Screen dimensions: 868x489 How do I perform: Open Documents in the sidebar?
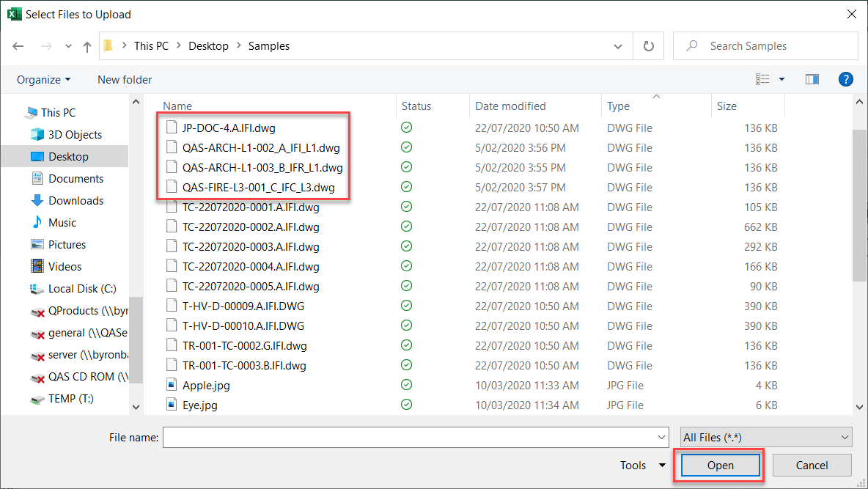[x=67, y=178]
